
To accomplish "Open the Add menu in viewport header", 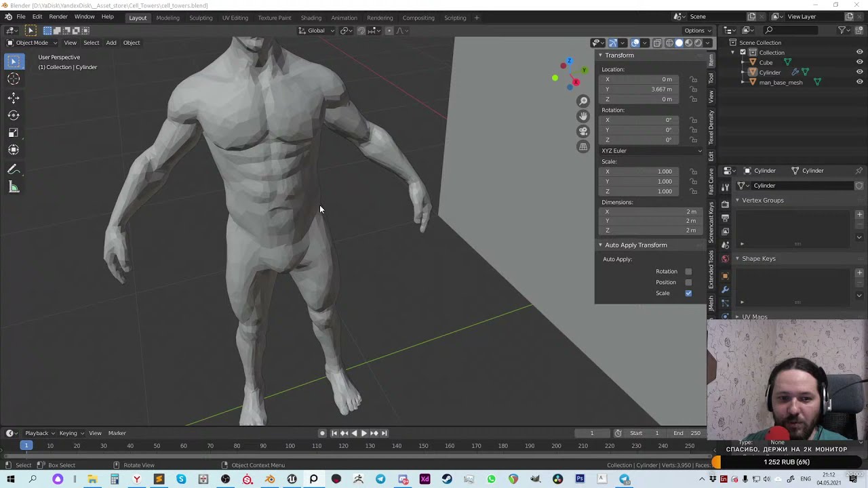I will point(111,43).
